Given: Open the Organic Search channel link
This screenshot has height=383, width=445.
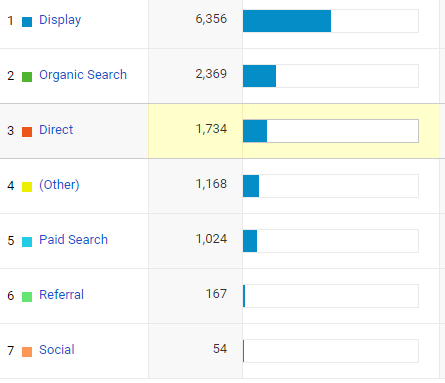Looking at the screenshot, I should click(x=83, y=75).
